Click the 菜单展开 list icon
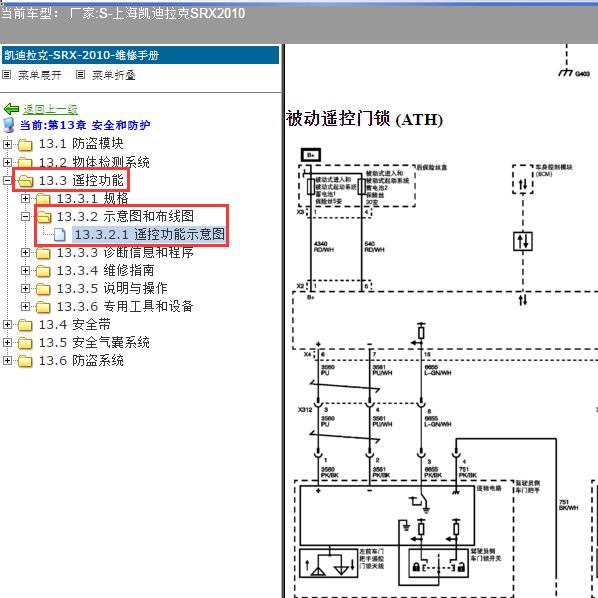598x598 pixels. (x=6, y=74)
